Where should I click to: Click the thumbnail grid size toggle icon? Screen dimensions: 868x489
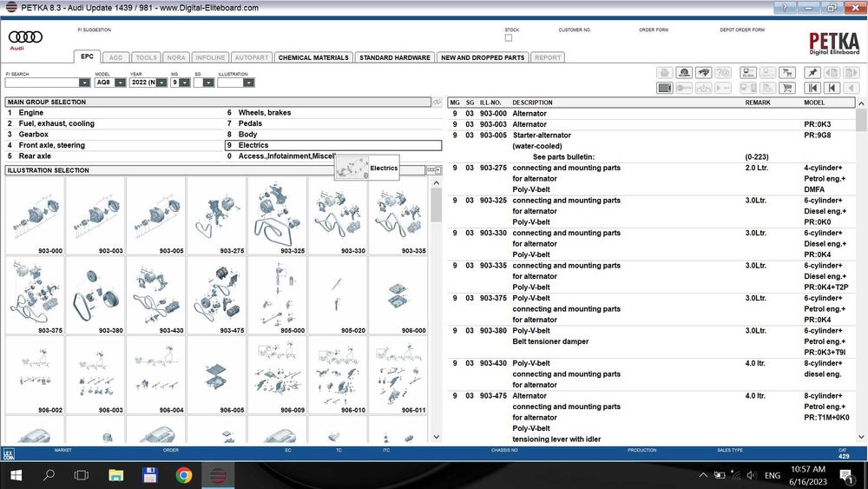434,170
